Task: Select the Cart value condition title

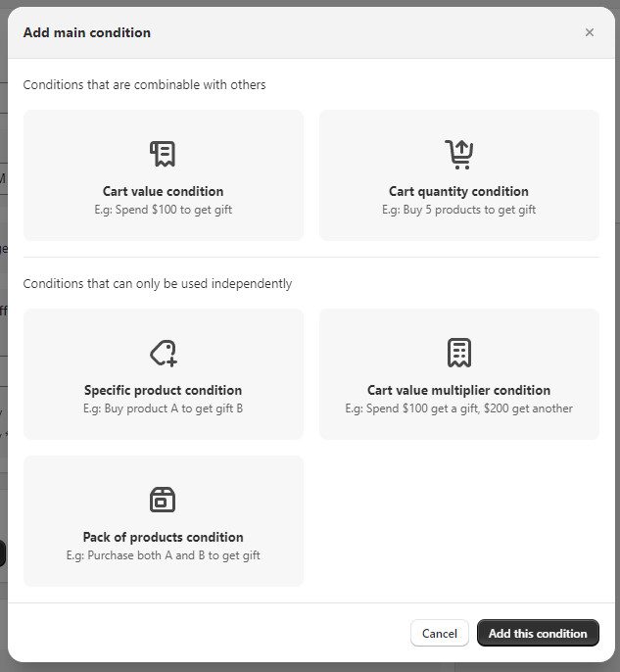Action: point(163,191)
